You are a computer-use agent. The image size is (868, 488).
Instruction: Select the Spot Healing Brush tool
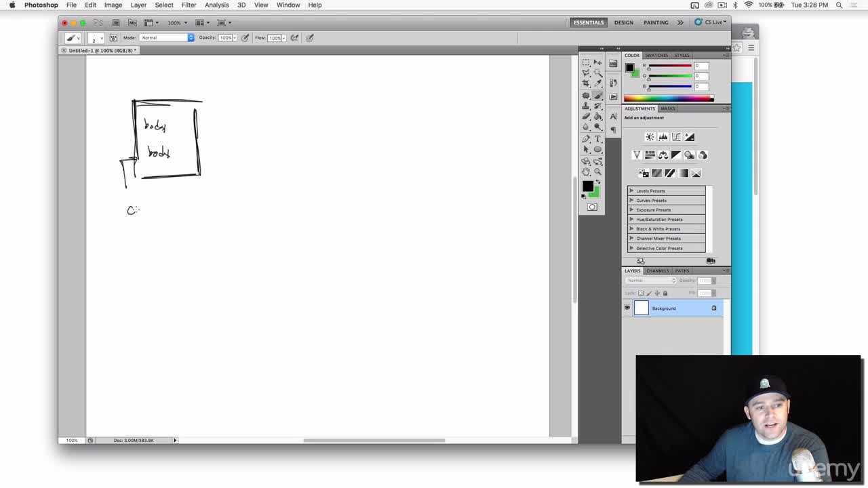586,96
